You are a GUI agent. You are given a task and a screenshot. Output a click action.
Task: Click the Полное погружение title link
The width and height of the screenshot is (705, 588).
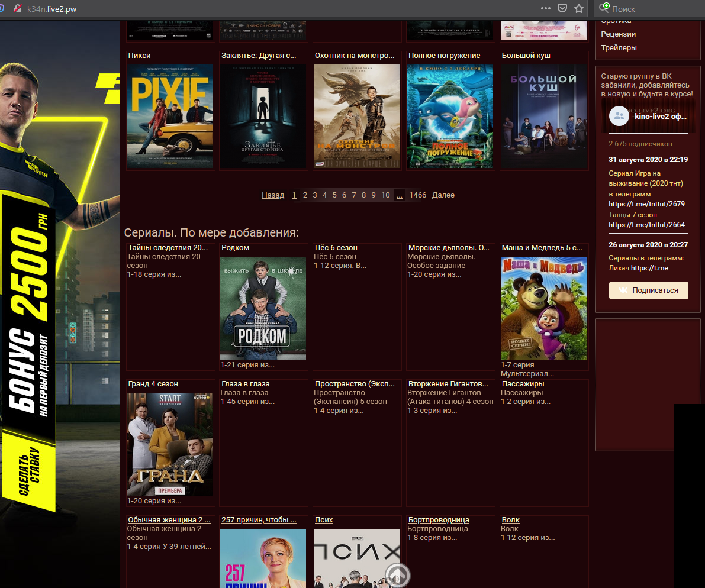pyautogui.click(x=444, y=56)
